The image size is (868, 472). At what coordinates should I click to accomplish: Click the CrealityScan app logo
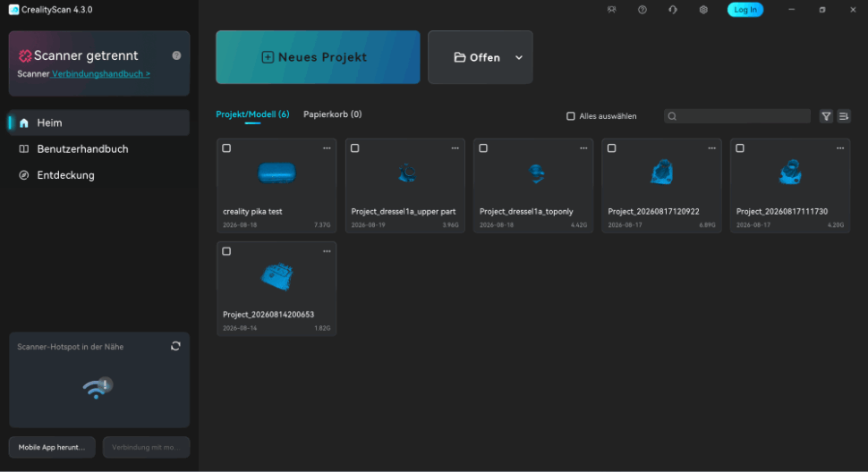pos(13,10)
